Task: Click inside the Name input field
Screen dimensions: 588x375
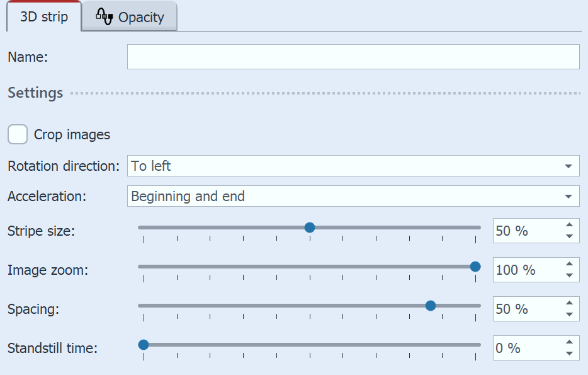Action: click(x=353, y=57)
